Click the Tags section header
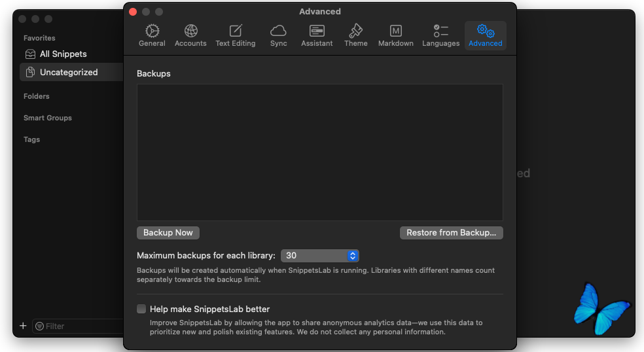This screenshot has width=644, height=352. click(x=31, y=139)
